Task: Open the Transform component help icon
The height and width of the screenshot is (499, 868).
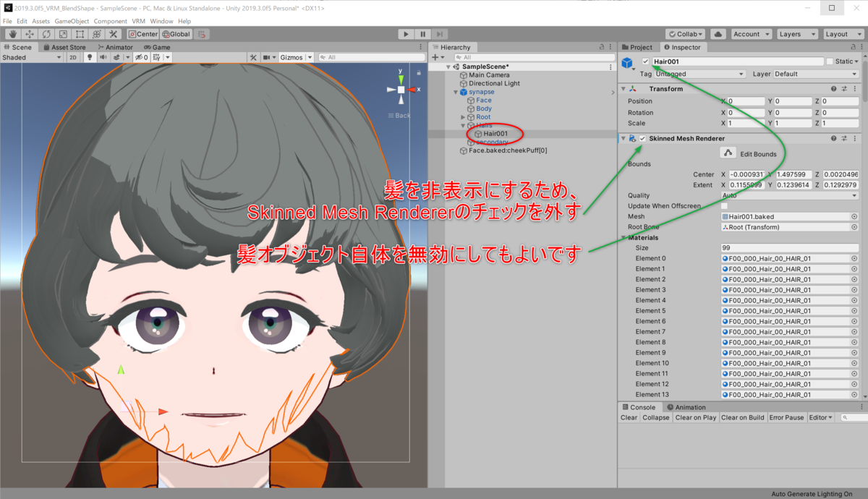Action: click(833, 89)
